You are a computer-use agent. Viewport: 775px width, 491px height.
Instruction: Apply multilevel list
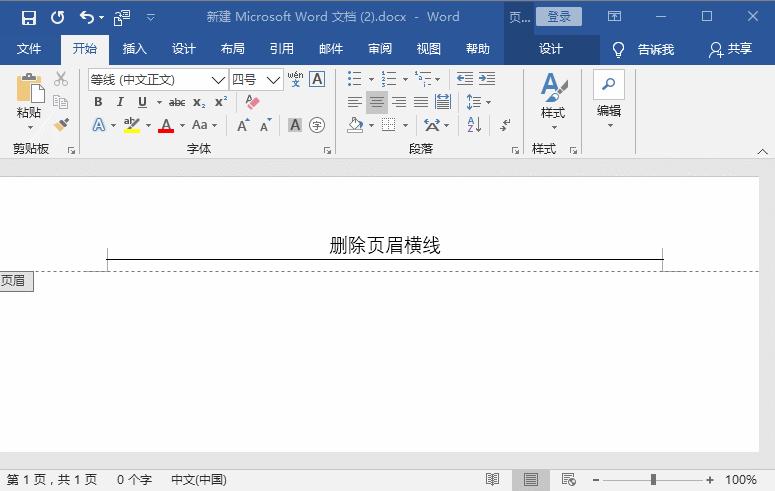[x=423, y=79]
